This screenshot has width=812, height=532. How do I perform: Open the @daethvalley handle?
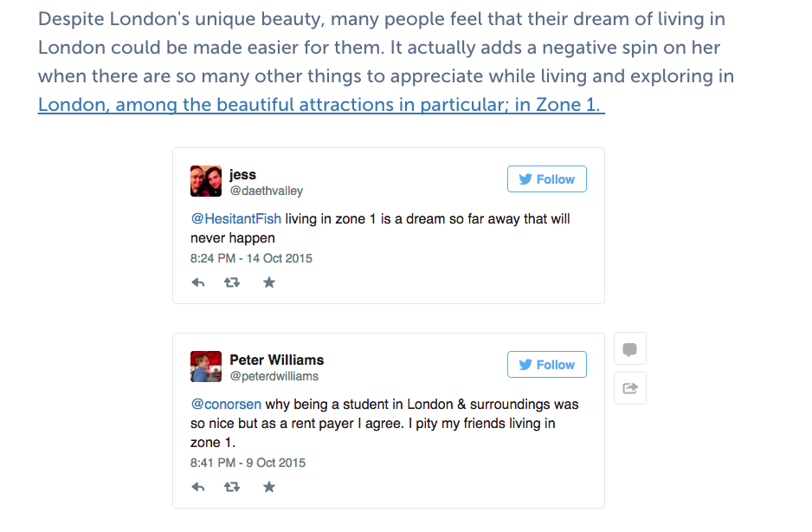(x=266, y=191)
